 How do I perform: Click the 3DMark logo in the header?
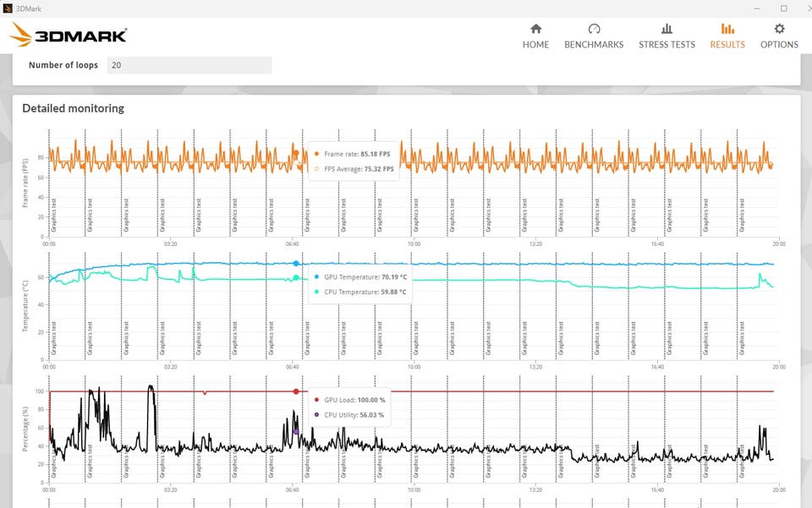(69, 36)
